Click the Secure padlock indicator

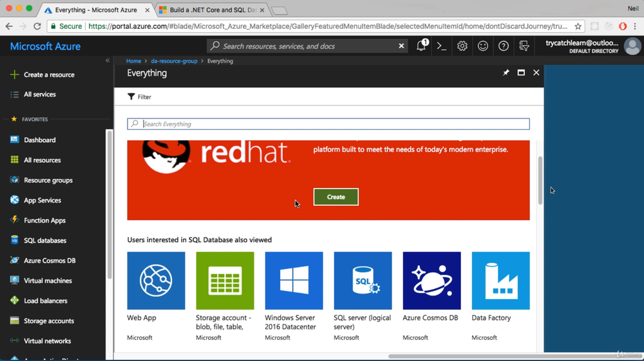66,26
